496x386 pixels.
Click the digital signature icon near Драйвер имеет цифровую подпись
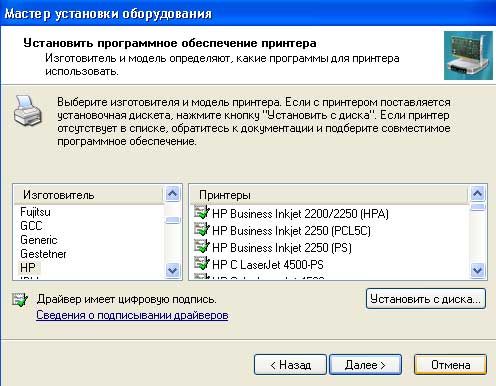[x=20, y=300]
